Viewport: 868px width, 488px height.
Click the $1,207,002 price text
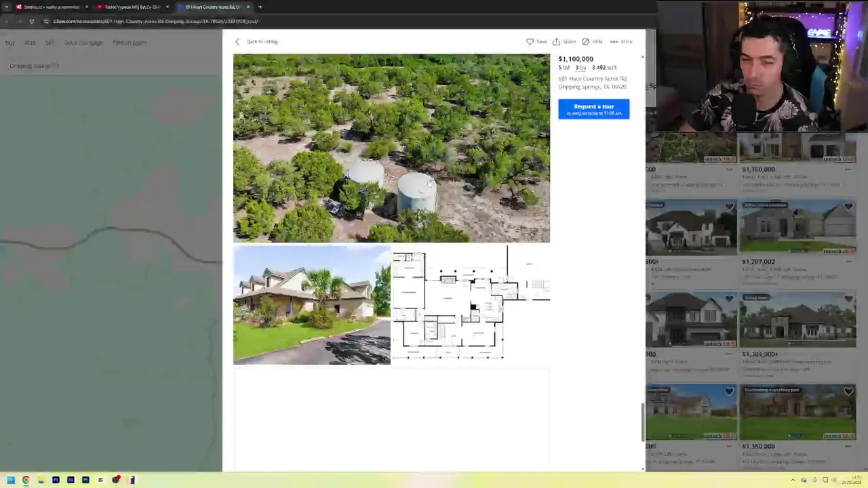point(758,262)
